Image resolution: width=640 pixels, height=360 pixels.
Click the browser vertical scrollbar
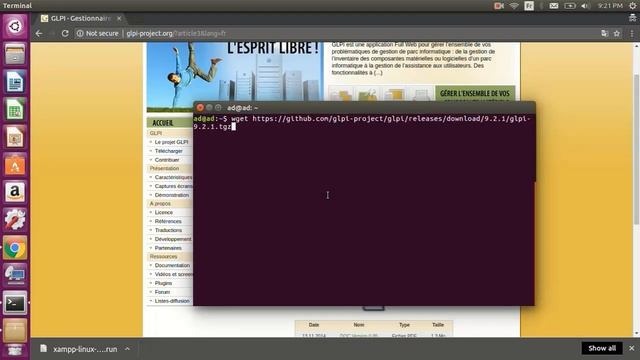coord(636,149)
